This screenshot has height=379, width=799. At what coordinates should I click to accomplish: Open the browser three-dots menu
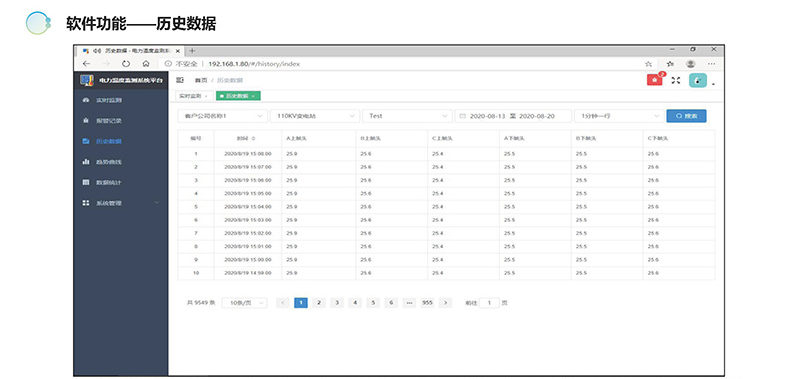(711, 64)
